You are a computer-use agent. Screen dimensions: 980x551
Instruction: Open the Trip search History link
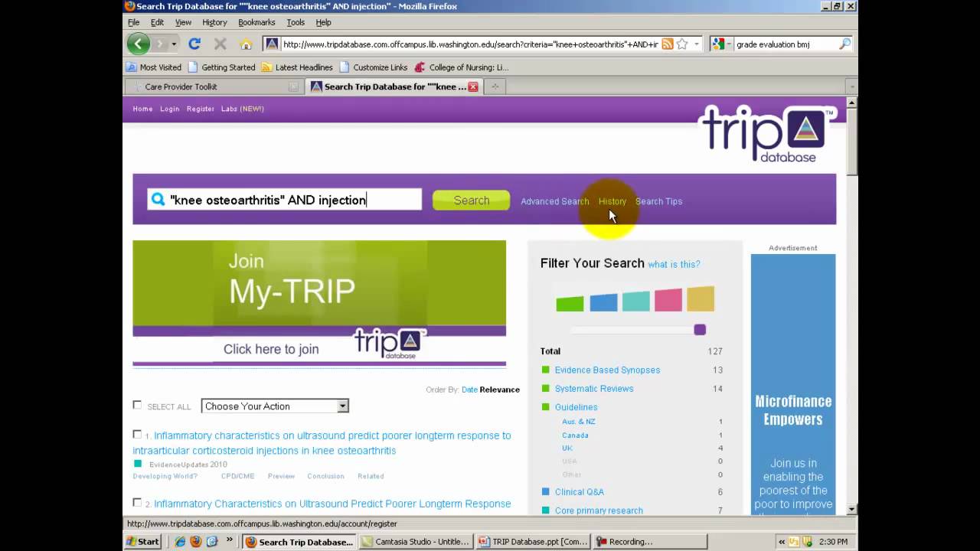tap(612, 201)
